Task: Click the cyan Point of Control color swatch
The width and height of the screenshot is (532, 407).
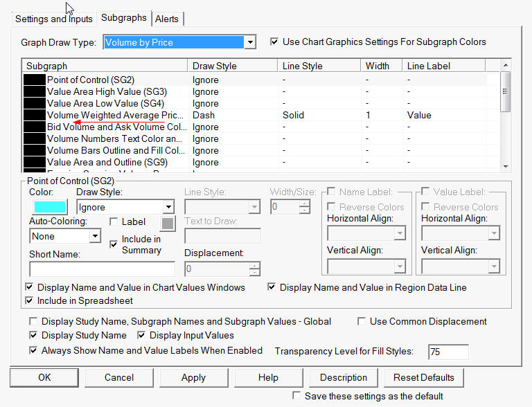Action: click(x=48, y=206)
